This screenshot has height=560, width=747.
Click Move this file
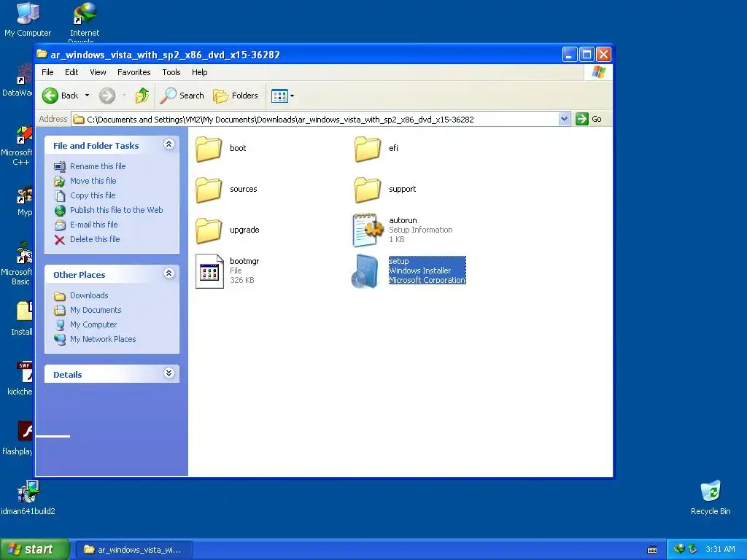click(x=93, y=181)
